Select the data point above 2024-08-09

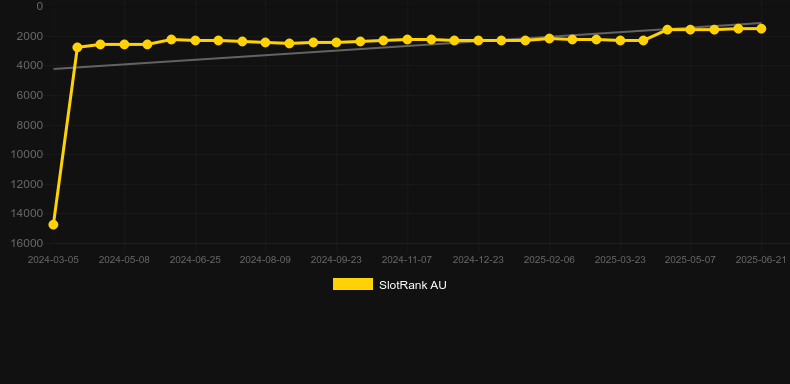(266, 42)
